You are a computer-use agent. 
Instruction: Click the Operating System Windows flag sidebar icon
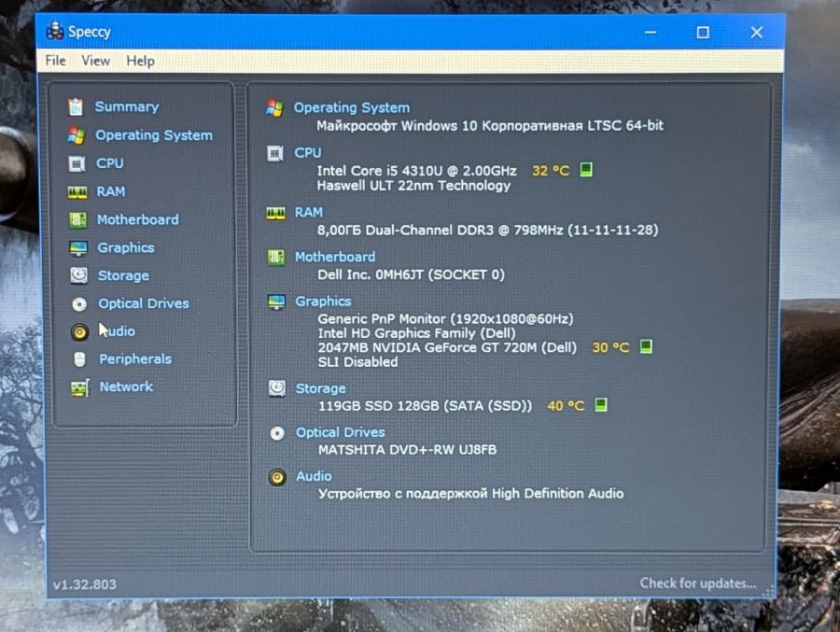point(77,135)
